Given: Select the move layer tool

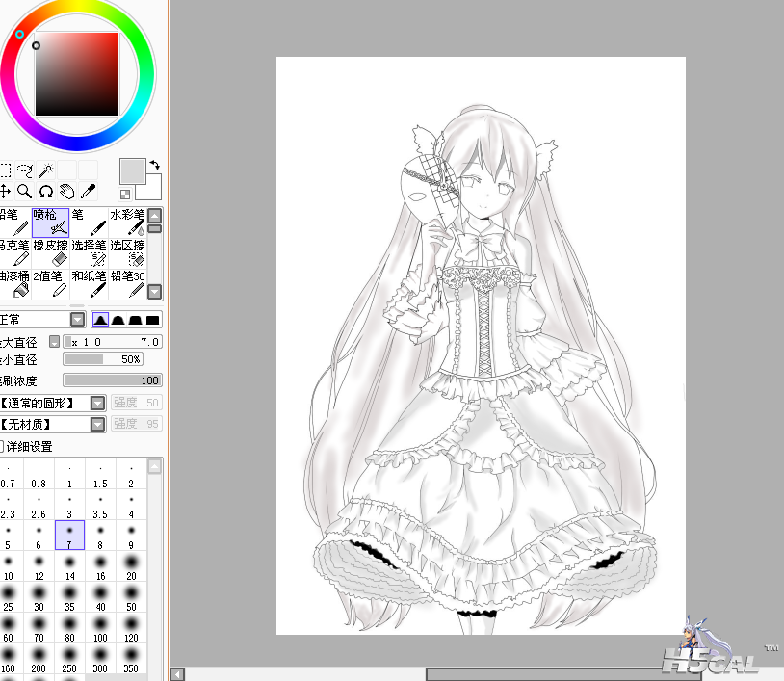Looking at the screenshot, I should click(5, 191).
